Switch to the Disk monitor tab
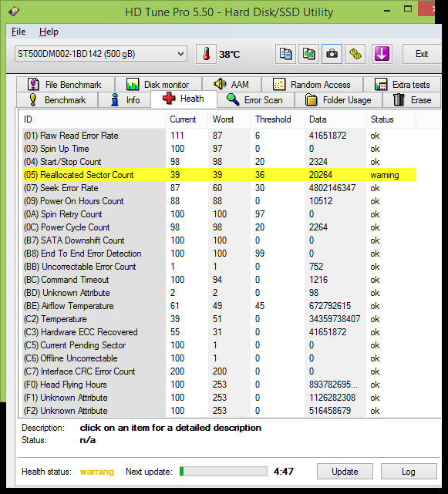Viewport: 448px width, 494px height. tap(158, 85)
